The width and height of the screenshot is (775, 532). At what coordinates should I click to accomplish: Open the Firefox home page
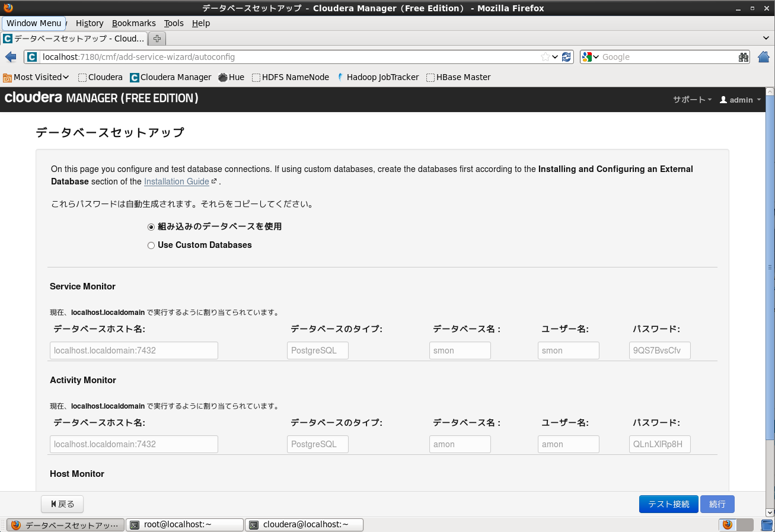tap(764, 57)
